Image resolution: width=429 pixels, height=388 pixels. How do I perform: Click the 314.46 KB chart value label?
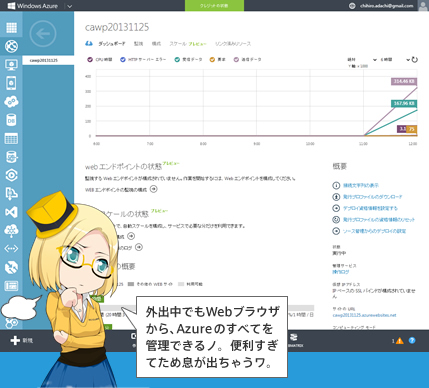click(404, 81)
